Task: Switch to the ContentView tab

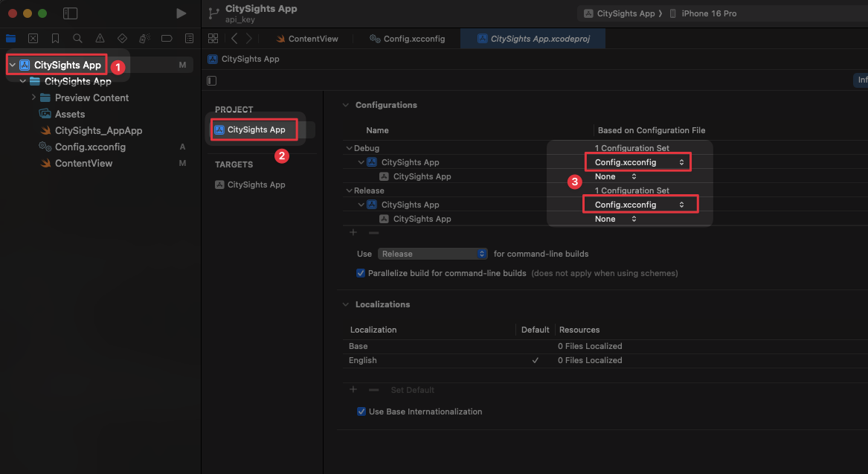Action: point(306,38)
